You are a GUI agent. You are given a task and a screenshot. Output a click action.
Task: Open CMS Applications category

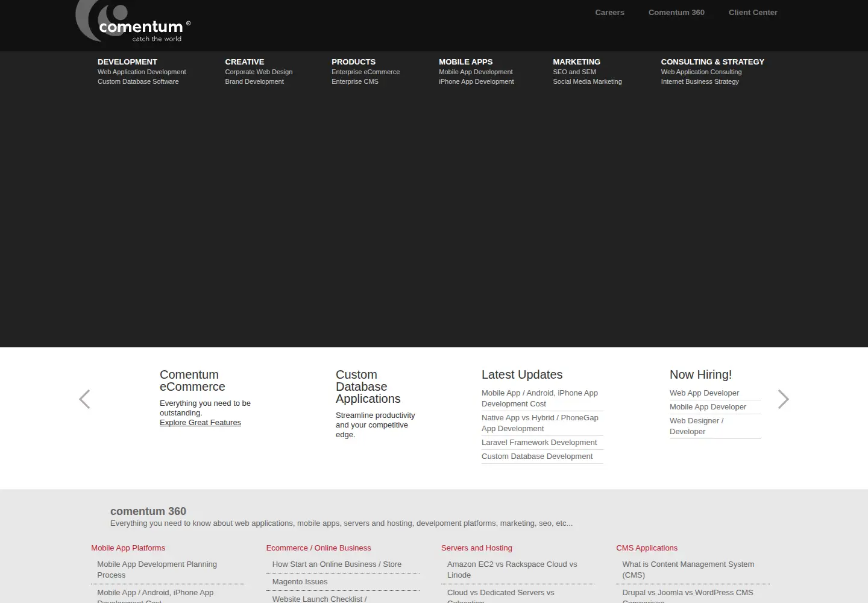point(647,548)
